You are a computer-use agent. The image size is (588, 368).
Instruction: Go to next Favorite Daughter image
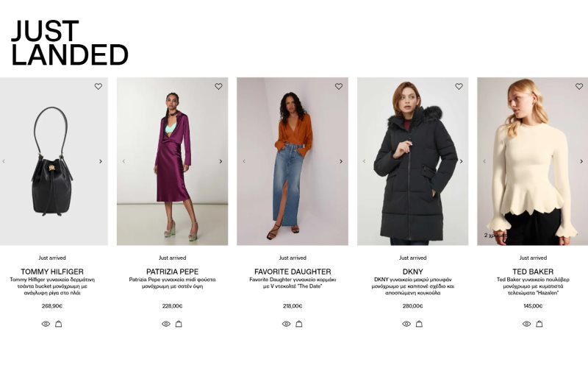(x=341, y=161)
